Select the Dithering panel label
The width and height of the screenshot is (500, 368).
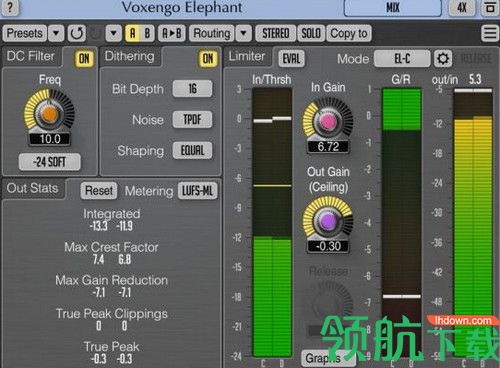(129, 56)
